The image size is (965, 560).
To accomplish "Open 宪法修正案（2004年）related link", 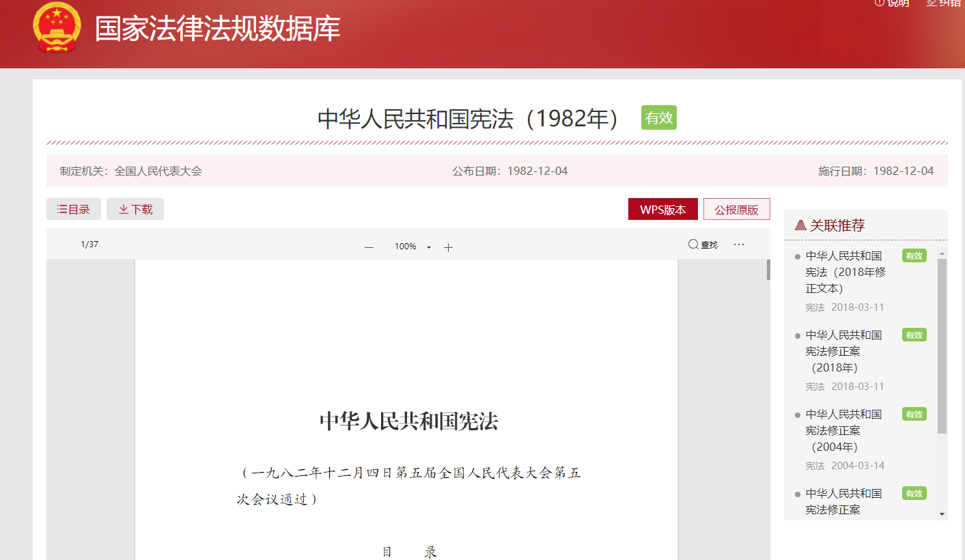I will [843, 430].
